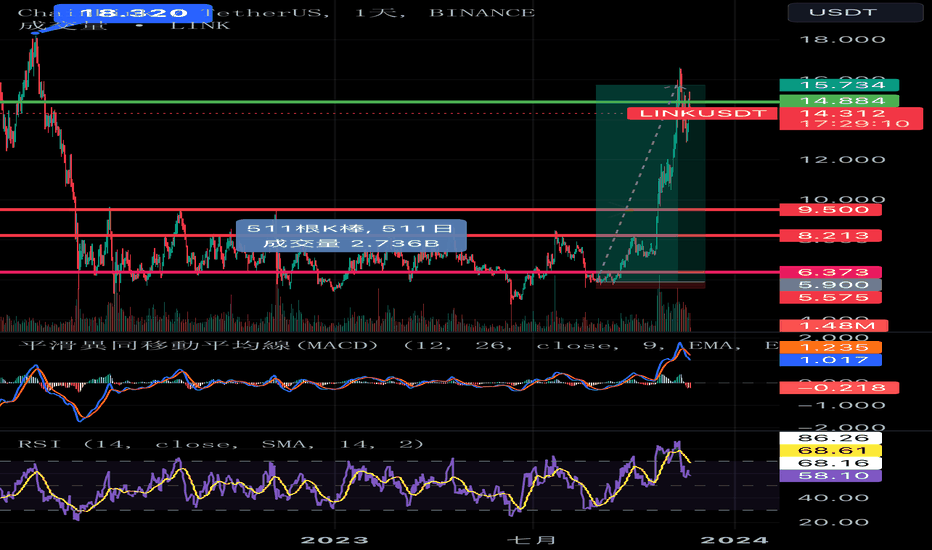Select the 5.575 red price label

coord(830,297)
